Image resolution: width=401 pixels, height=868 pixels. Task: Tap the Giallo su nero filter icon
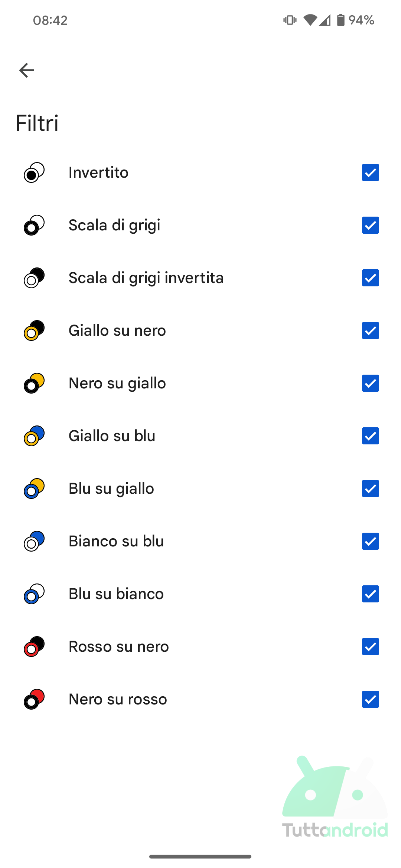point(34,331)
